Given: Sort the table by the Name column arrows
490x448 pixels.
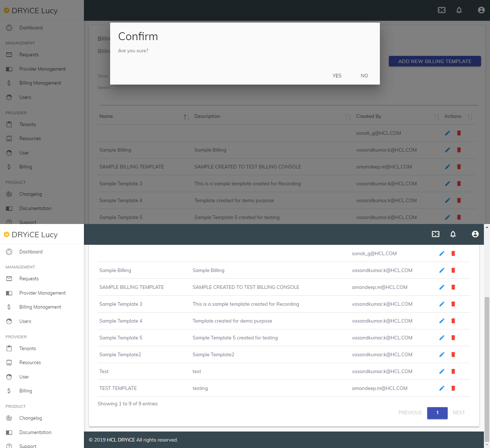Looking at the screenshot, I should pyautogui.click(x=186, y=117).
